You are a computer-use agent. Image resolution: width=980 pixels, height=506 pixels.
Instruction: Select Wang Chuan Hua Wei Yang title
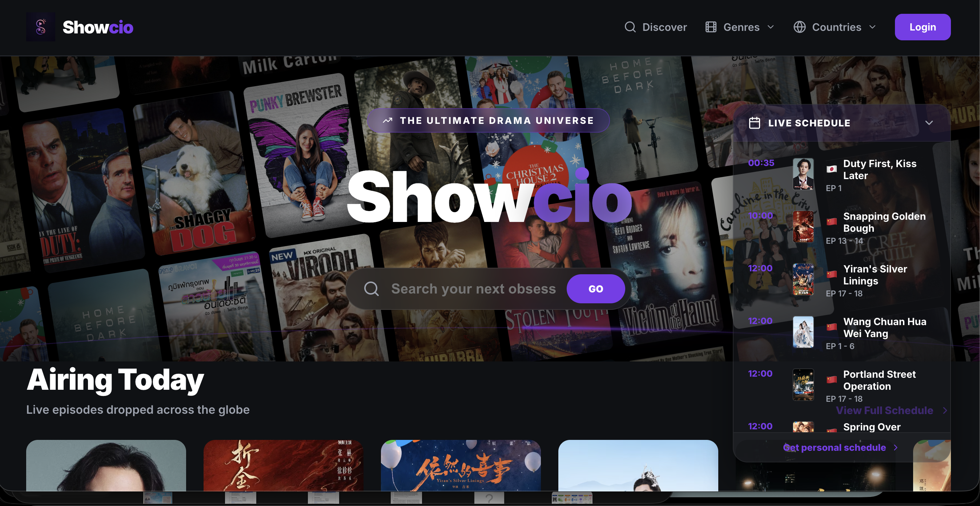tap(884, 327)
